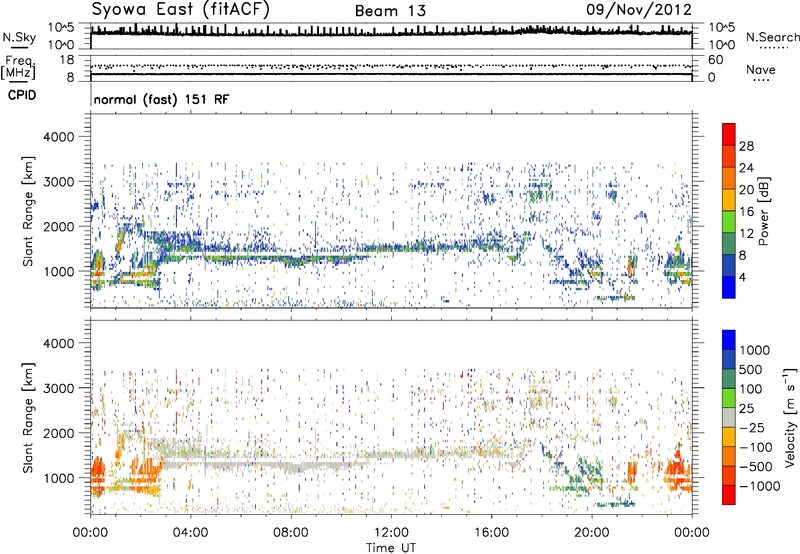Click the 'Nave' legend label
The width and height of the screenshot is (800, 554).
click(761, 69)
